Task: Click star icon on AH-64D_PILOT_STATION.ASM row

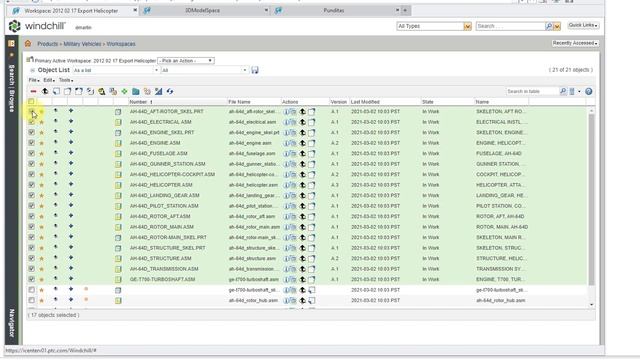Action: tap(41, 206)
